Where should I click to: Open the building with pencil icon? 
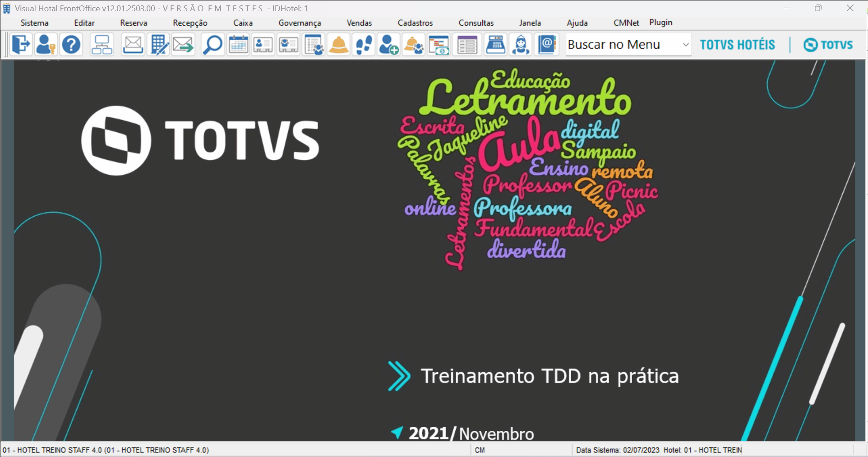click(158, 45)
